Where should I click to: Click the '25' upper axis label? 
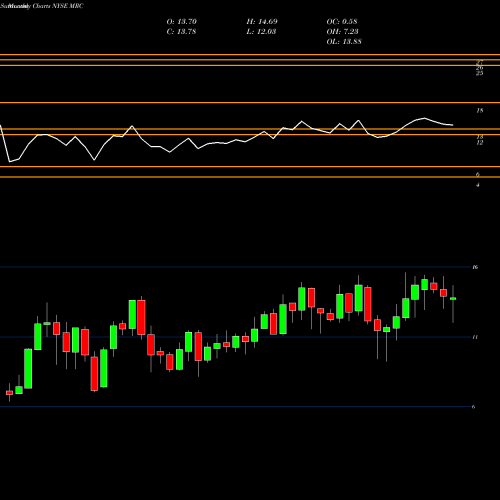click(479, 73)
